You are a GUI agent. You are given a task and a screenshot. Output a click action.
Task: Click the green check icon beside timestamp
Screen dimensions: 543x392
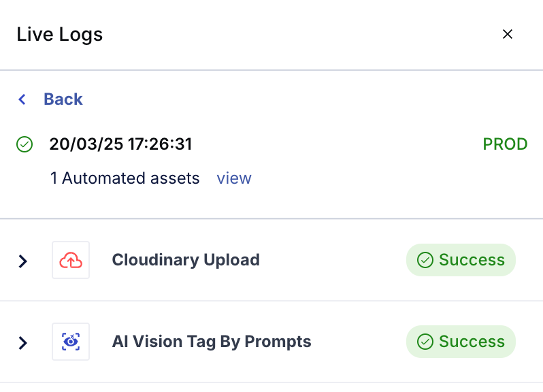click(24, 144)
